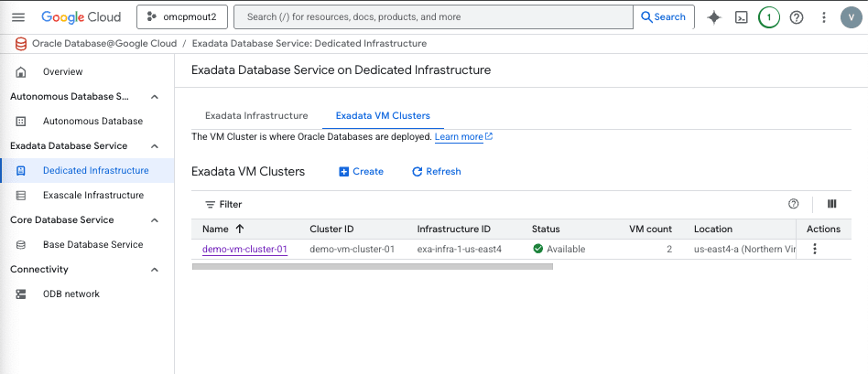Screen dimensions: 868x374
Task: Click the Oracle Database product icon in breadcrumb
Action: point(21,43)
